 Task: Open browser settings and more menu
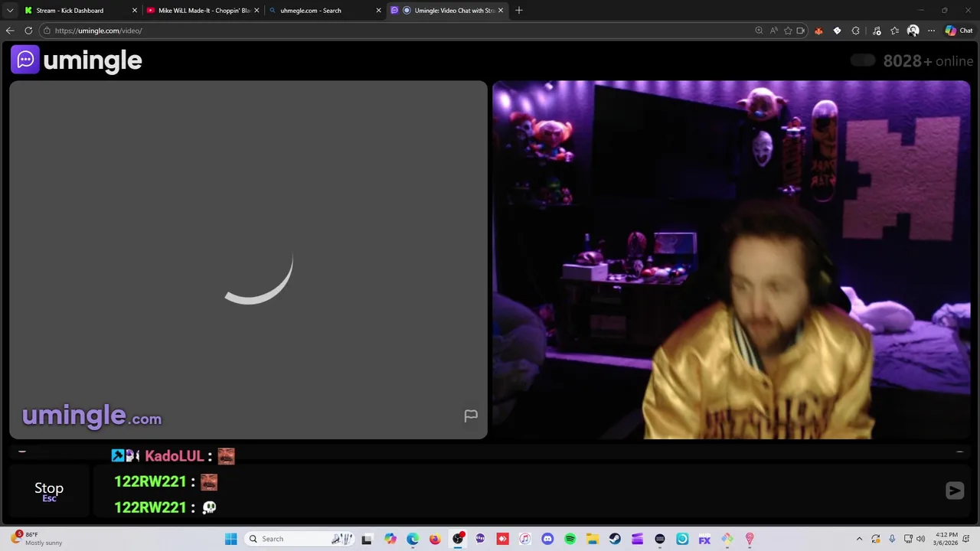931,31
